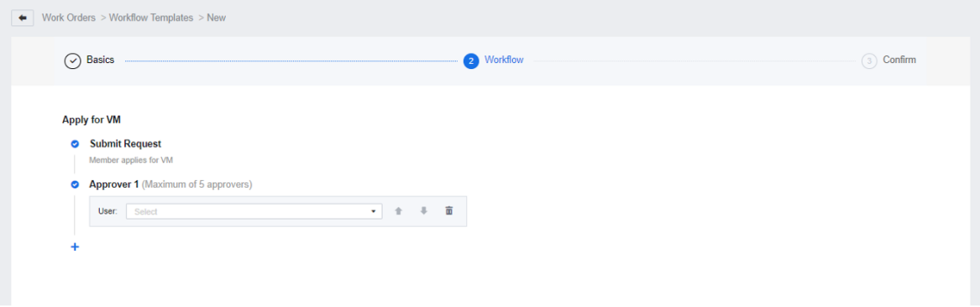
Task: Open Workflow Templates breadcrumb link
Action: pos(151,18)
